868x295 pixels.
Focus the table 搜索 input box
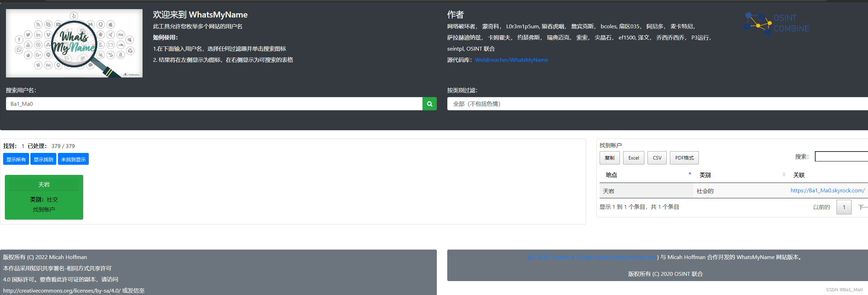[841, 156]
